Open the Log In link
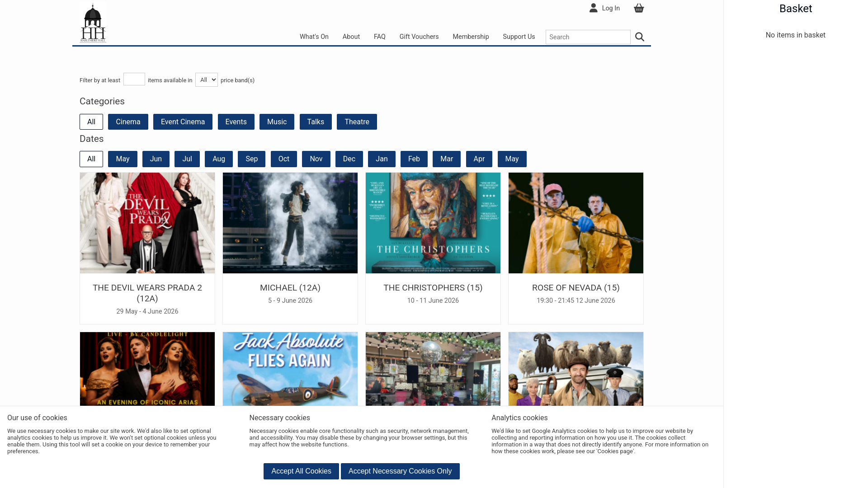868x488 pixels. [x=611, y=8]
